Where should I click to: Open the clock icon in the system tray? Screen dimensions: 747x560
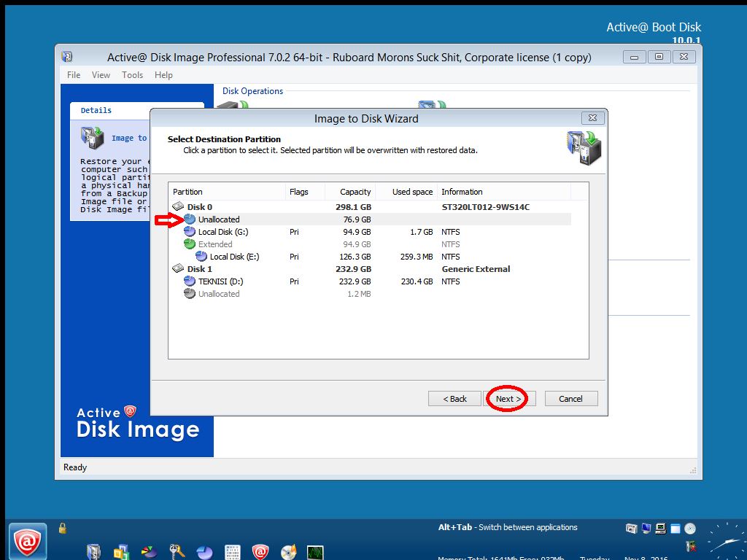point(689,528)
